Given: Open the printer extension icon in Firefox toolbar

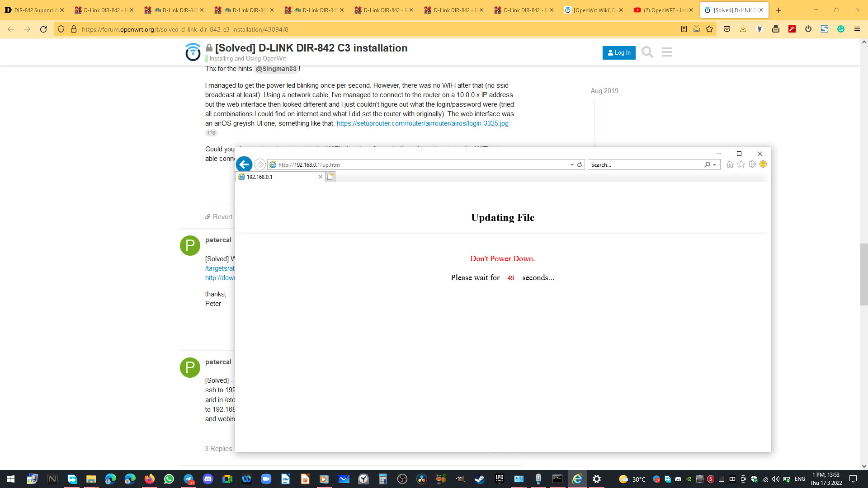Looking at the screenshot, I should 776,29.
